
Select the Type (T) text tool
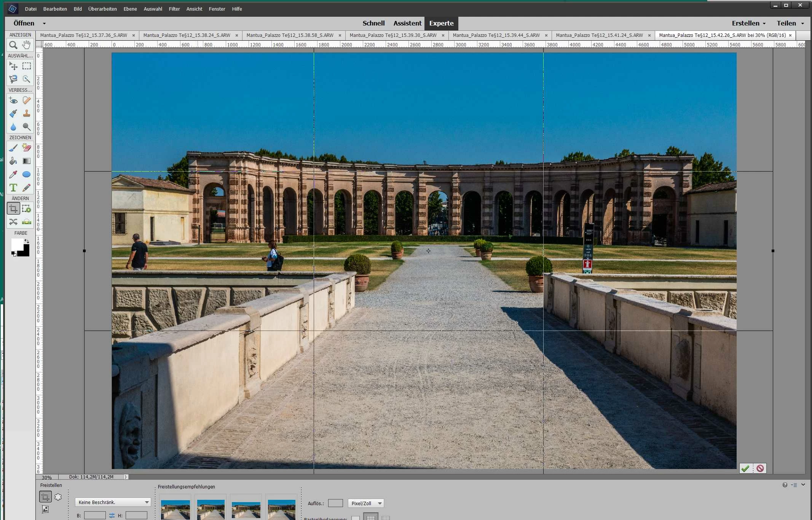pyautogui.click(x=13, y=188)
